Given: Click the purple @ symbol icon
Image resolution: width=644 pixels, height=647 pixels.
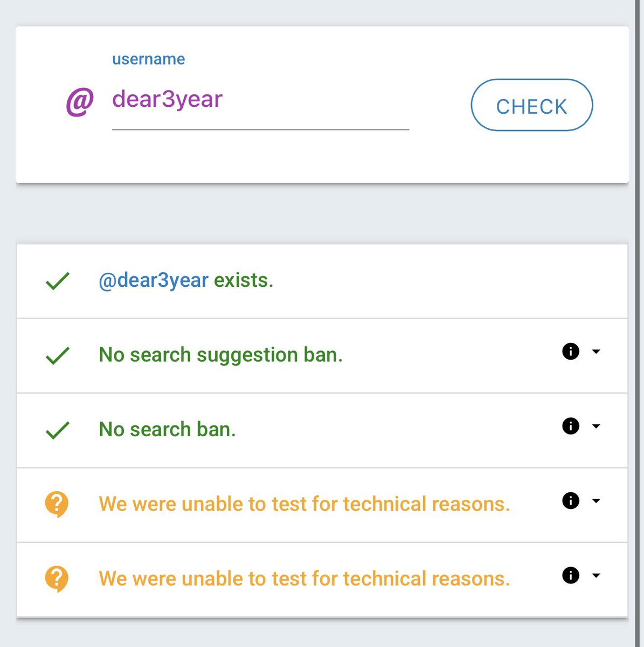Looking at the screenshot, I should click(80, 101).
